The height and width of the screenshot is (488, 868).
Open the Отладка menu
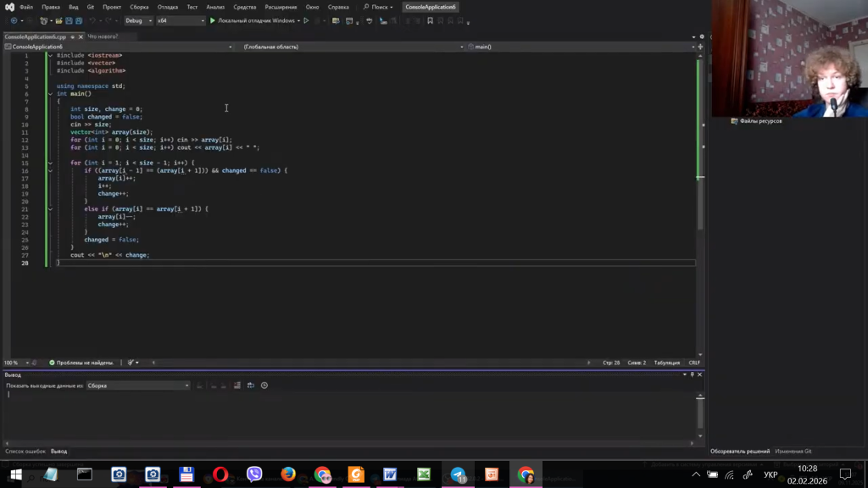[x=168, y=7]
